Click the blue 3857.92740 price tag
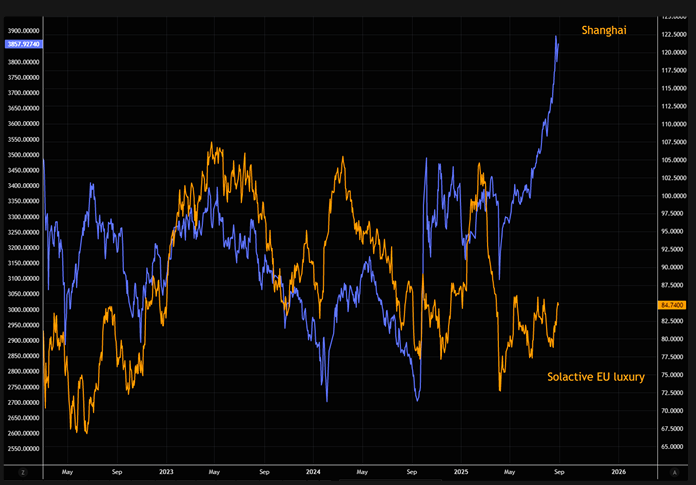The width and height of the screenshot is (696, 485). coord(22,45)
